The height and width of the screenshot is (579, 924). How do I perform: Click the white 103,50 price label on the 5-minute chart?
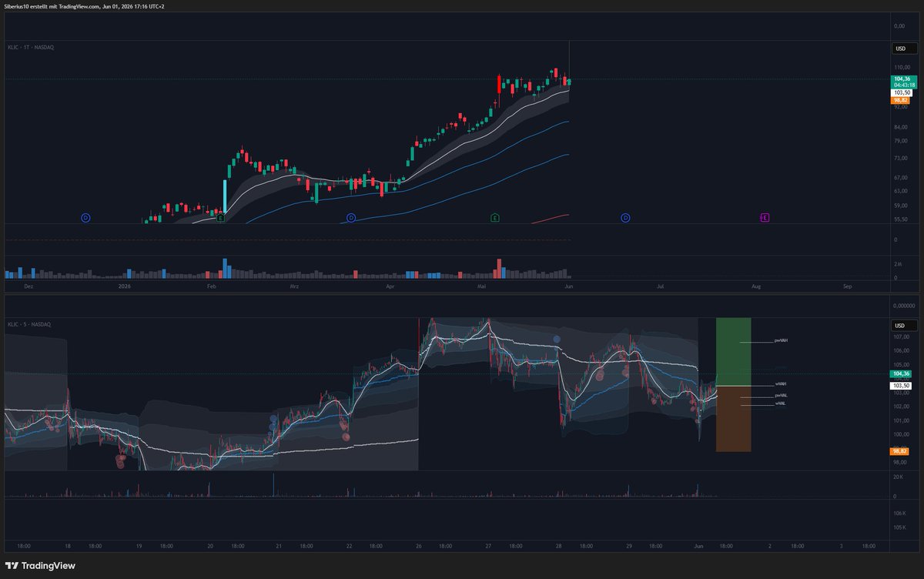[902, 385]
